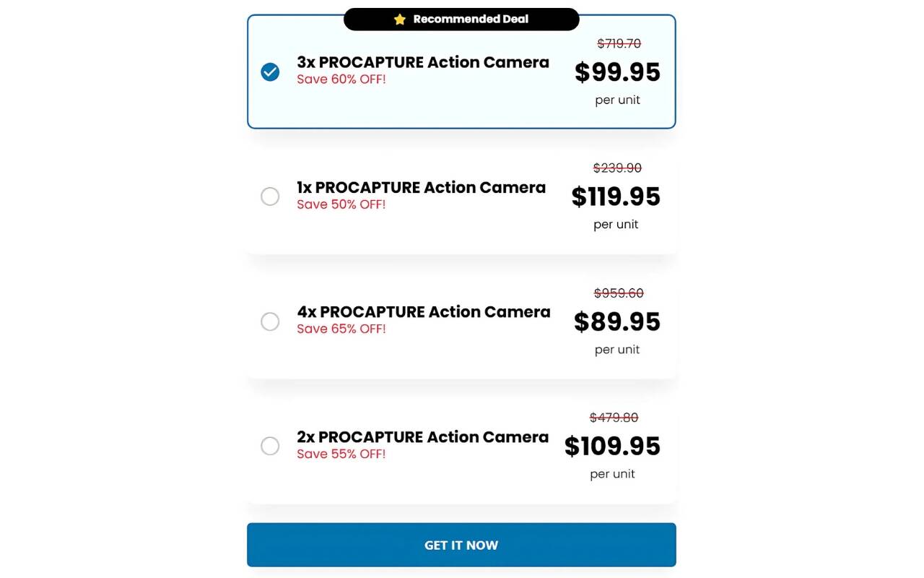Click the 2x PROCAPTURE Action Camera title

(422, 437)
